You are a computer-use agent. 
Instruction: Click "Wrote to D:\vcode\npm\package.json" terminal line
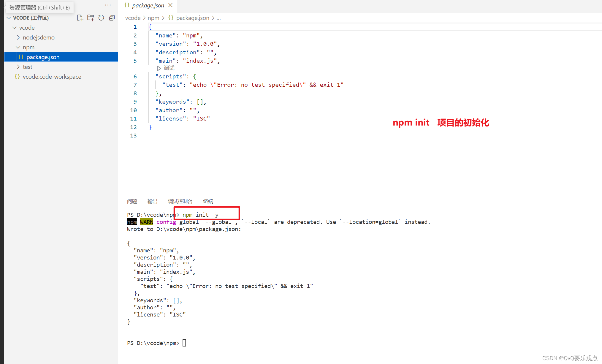(x=184, y=229)
